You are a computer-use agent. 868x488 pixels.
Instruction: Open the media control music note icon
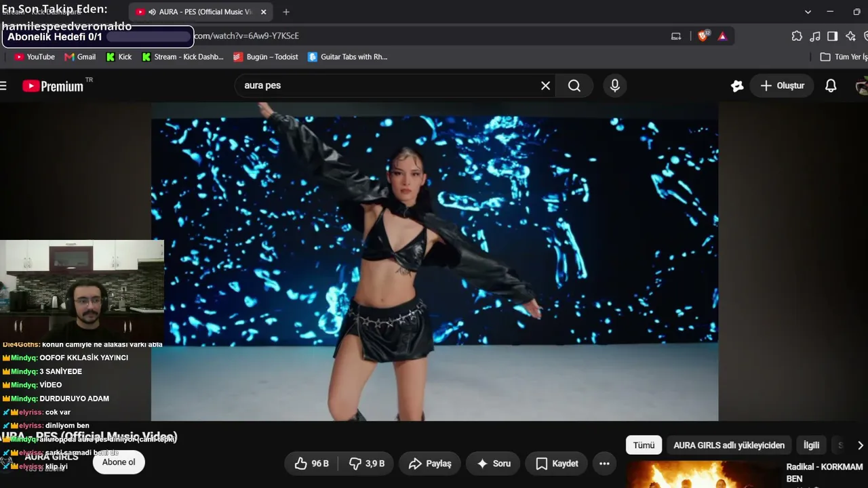click(814, 36)
